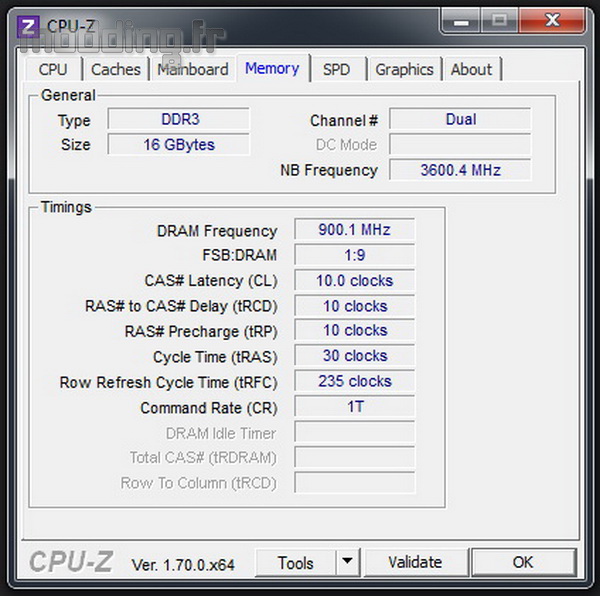
Task: Click the Validate button
Action: click(x=416, y=562)
